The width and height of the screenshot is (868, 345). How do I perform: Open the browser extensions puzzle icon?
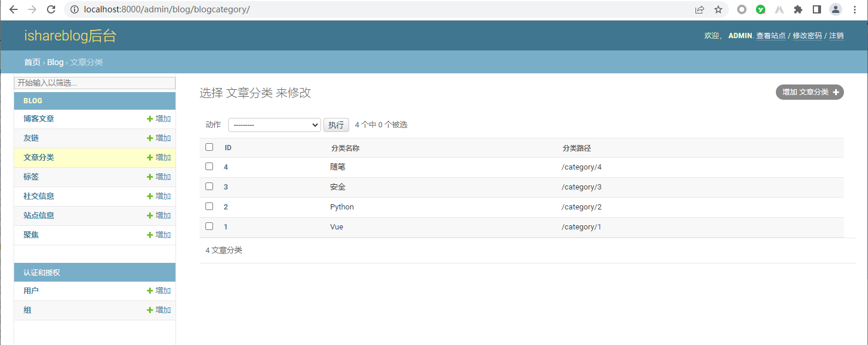tap(798, 9)
